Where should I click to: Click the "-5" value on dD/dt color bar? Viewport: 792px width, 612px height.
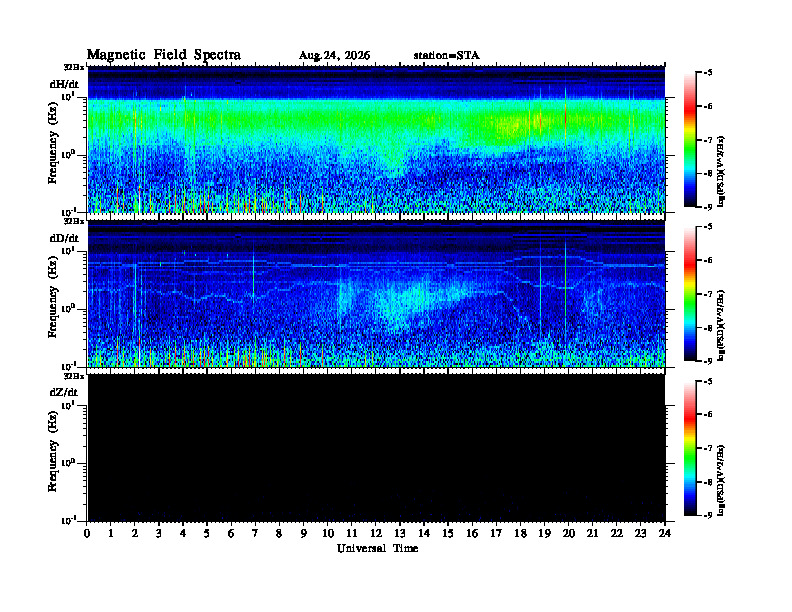708,227
